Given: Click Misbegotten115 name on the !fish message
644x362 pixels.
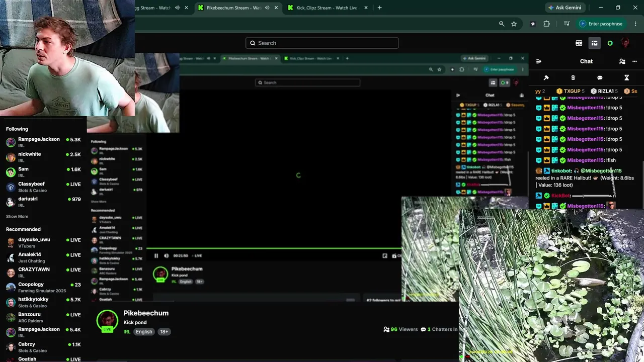Looking at the screenshot, I should coord(586,160).
